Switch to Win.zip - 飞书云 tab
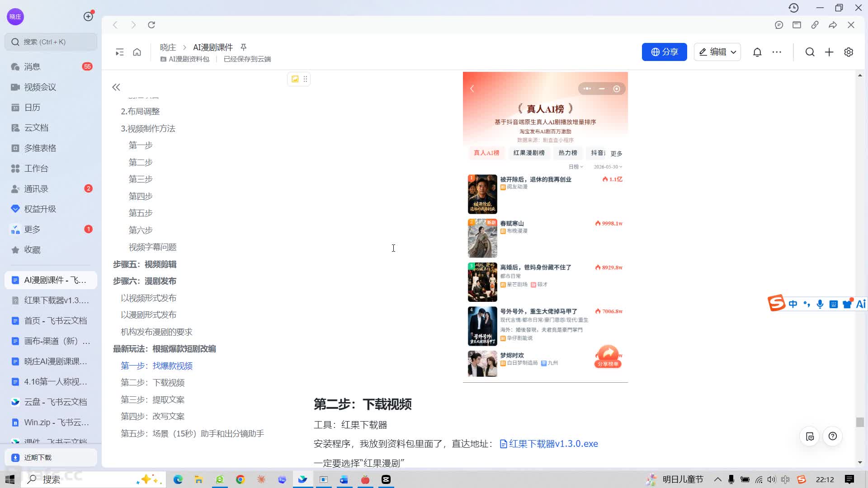The height and width of the screenshot is (488, 868). tap(51, 422)
